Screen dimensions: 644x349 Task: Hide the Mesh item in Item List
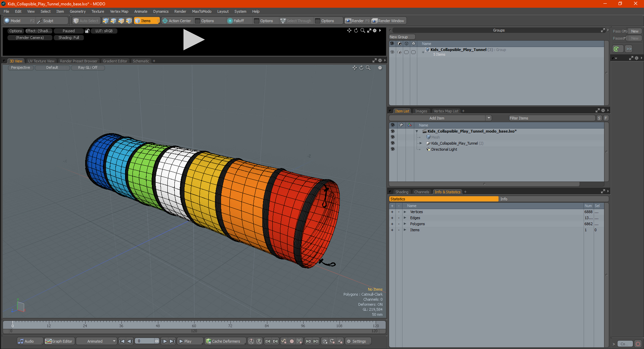(392, 137)
